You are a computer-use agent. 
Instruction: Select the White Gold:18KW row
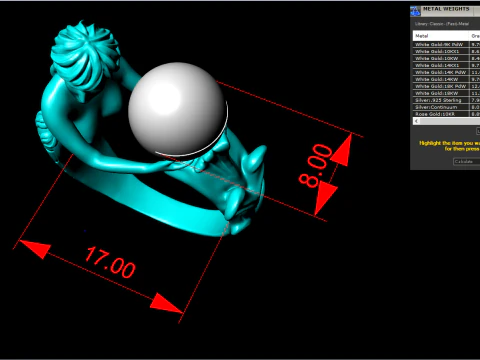tap(446, 93)
